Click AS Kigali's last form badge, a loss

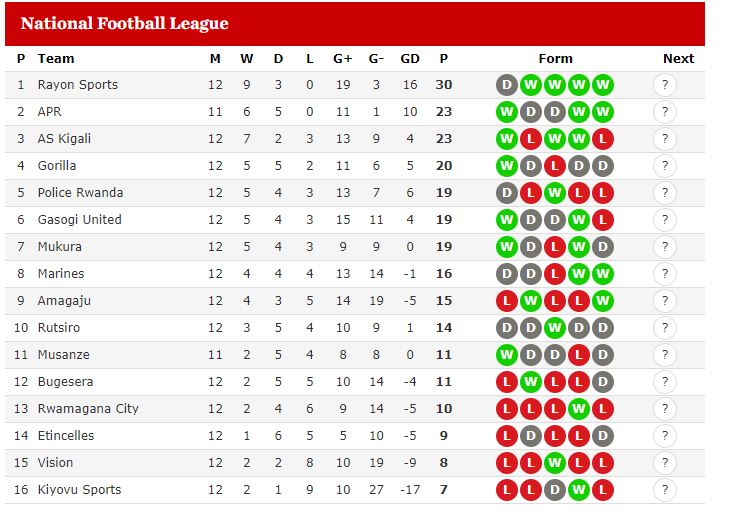click(x=603, y=139)
